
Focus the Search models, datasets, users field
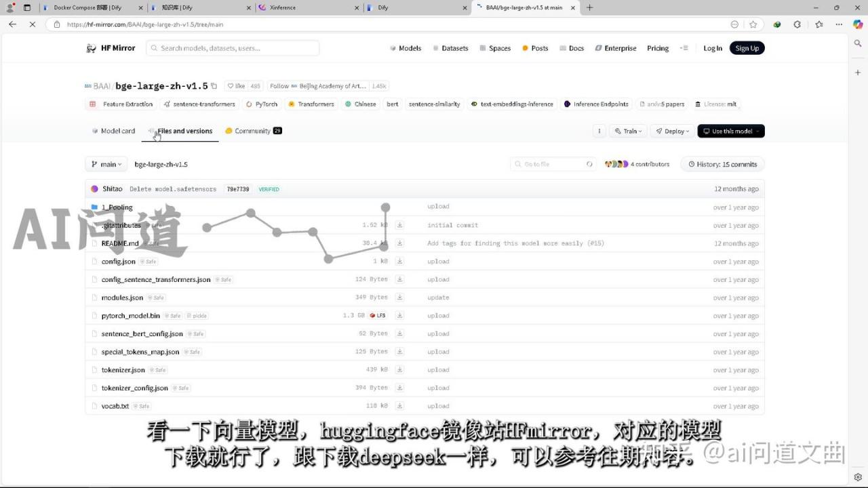point(233,48)
